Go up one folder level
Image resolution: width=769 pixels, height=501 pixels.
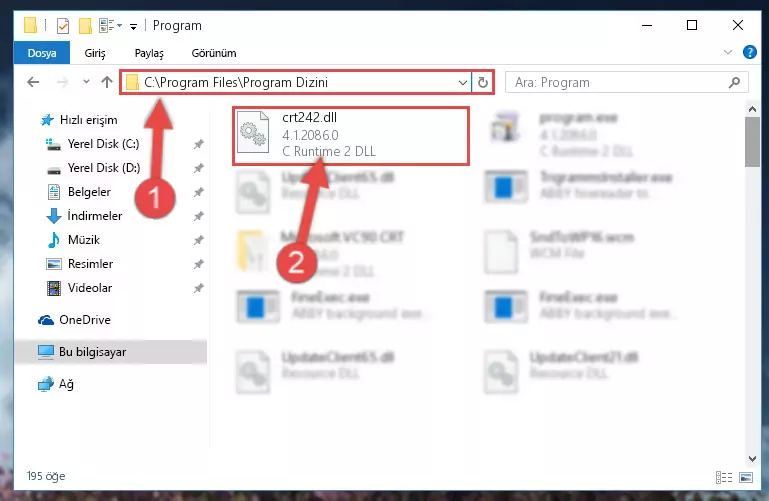(x=106, y=82)
